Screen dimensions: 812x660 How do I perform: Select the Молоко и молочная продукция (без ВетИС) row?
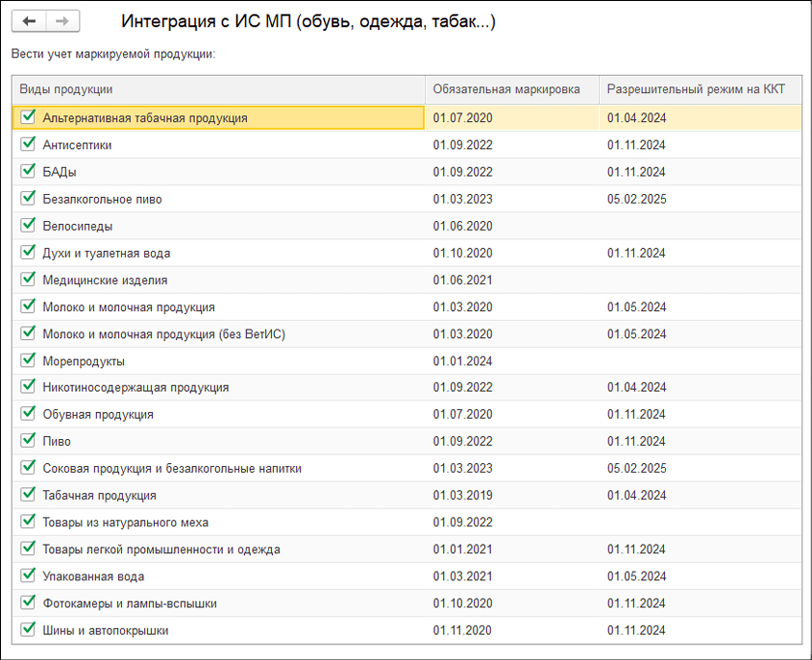point(407,334)
